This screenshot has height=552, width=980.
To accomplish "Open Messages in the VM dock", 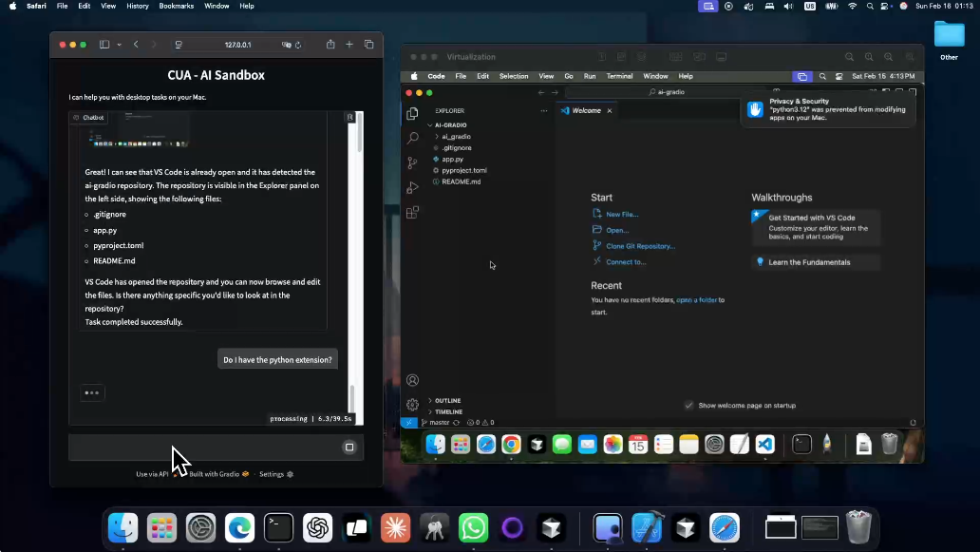I will pyautogui.click(x=562, y=445).
